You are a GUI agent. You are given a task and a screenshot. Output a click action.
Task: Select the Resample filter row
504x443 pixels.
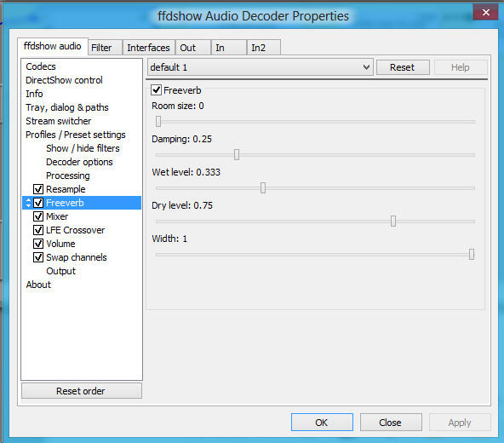tap(66, 189)
